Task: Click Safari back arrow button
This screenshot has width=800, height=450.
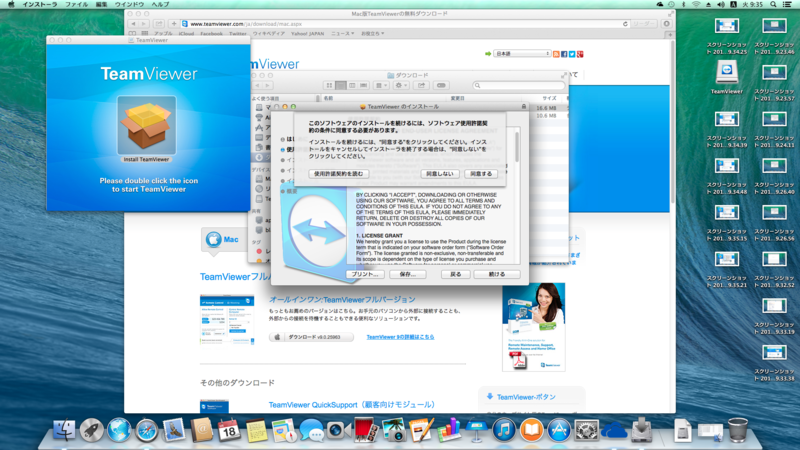Action: (x=133, y=24)
